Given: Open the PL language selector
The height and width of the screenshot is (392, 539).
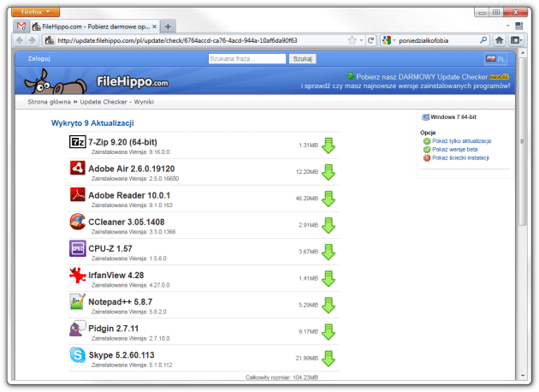Looking at the screenshot, I should [495, 59].
